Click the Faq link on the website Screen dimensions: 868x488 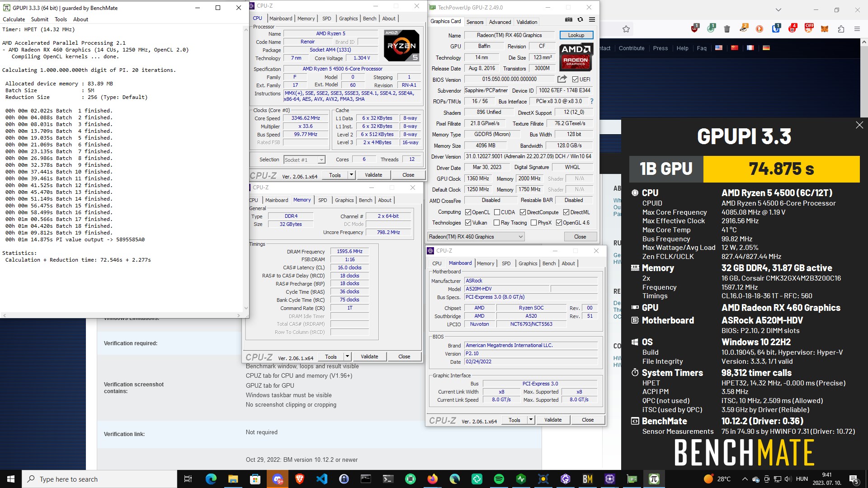[702, 48]
